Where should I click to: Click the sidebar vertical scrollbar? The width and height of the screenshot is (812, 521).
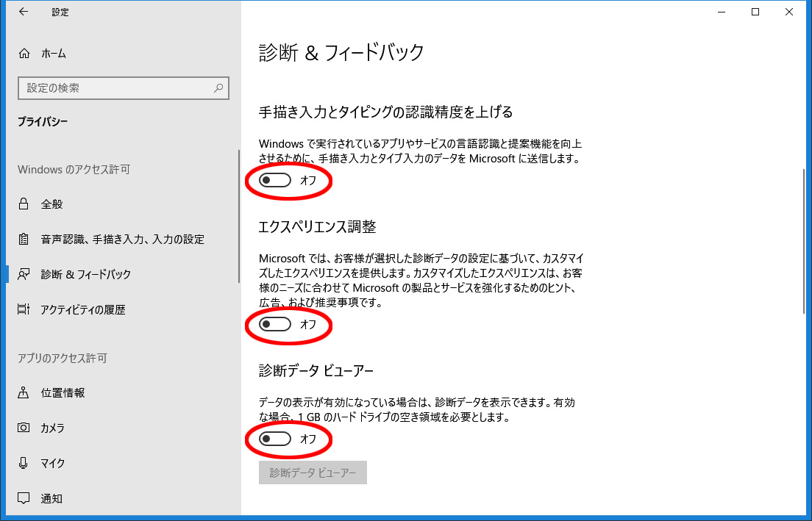point(239,216)
